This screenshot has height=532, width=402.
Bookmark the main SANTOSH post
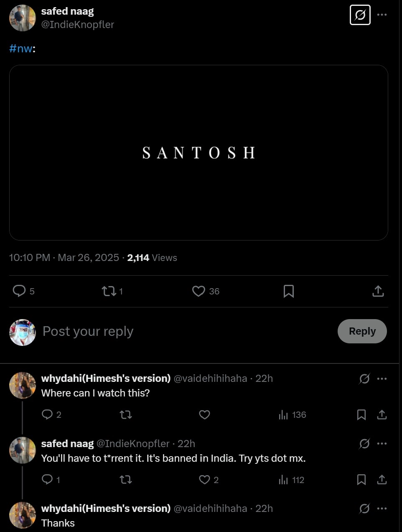pyautogui.click(x=288, y=291)
